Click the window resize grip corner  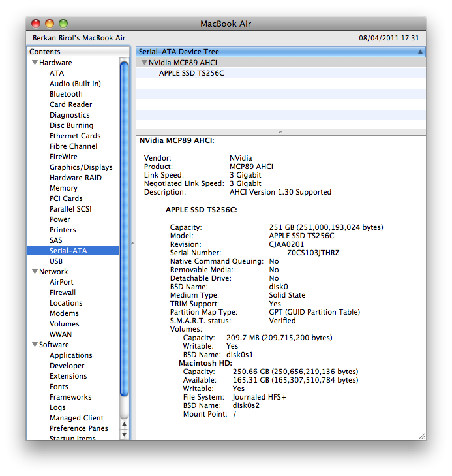(422, 436)
